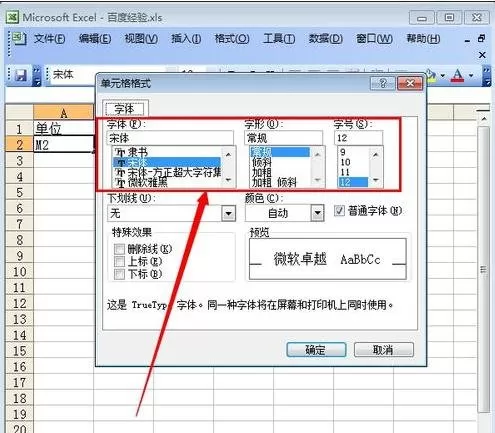Select font size 9

coord(353,152)
